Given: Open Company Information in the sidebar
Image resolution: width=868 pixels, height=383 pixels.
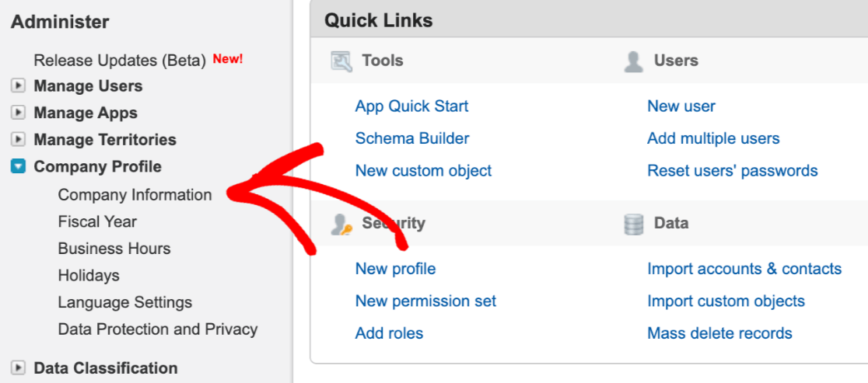Looking at the screenshot, I should tap(135, 195).
